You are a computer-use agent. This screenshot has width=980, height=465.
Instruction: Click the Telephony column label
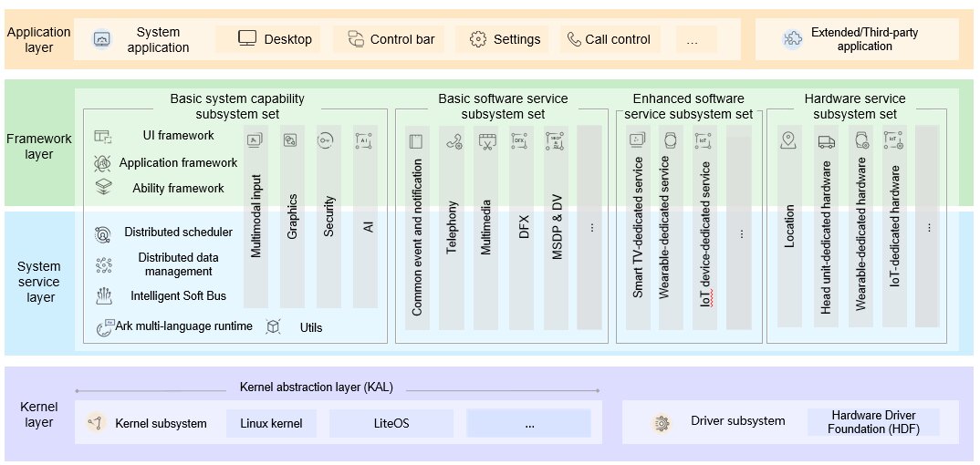tap(452, 227)
